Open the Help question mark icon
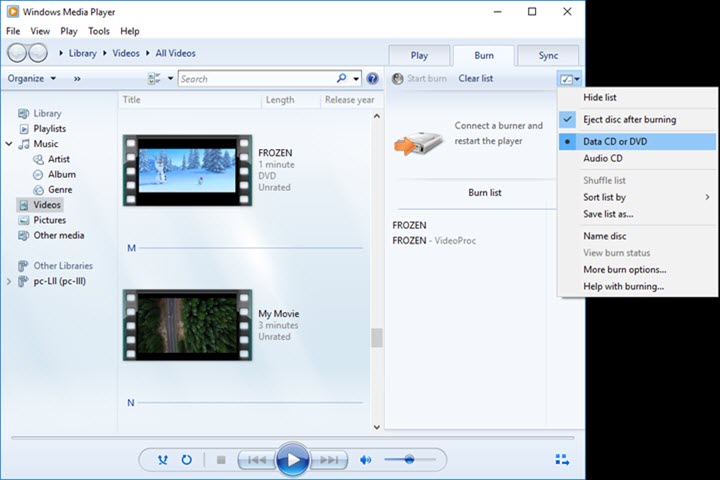This screenshot has height=480, width=720. point(373,78)
